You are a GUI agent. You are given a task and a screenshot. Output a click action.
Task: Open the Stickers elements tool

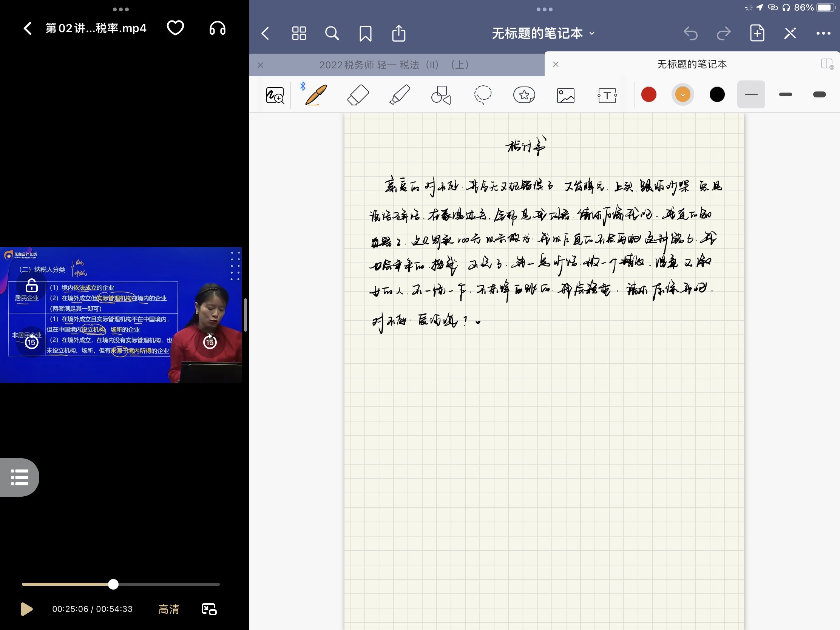click(524, 95)
